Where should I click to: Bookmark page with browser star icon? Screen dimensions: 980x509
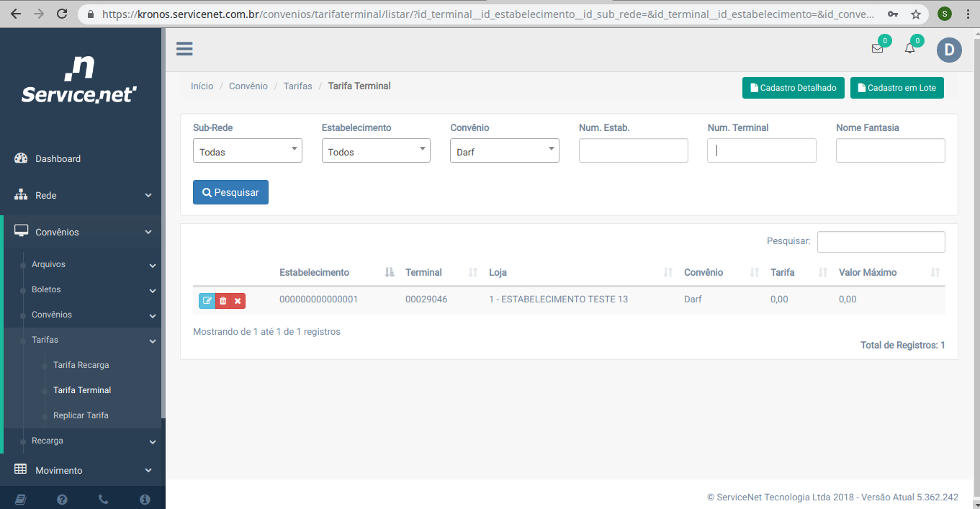point(915,14)
